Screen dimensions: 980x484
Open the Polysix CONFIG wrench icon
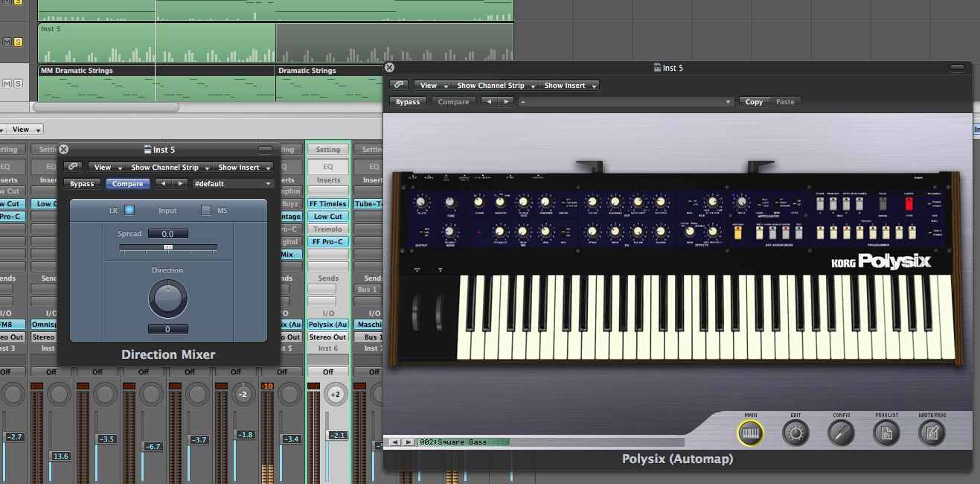coord(842,432)
